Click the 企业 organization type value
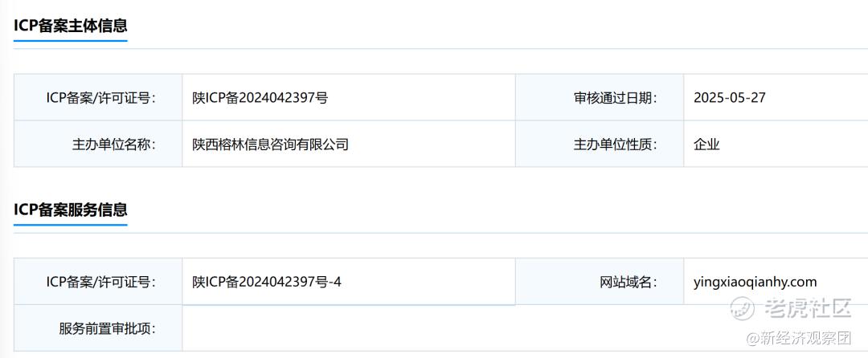 coord(706,144)
